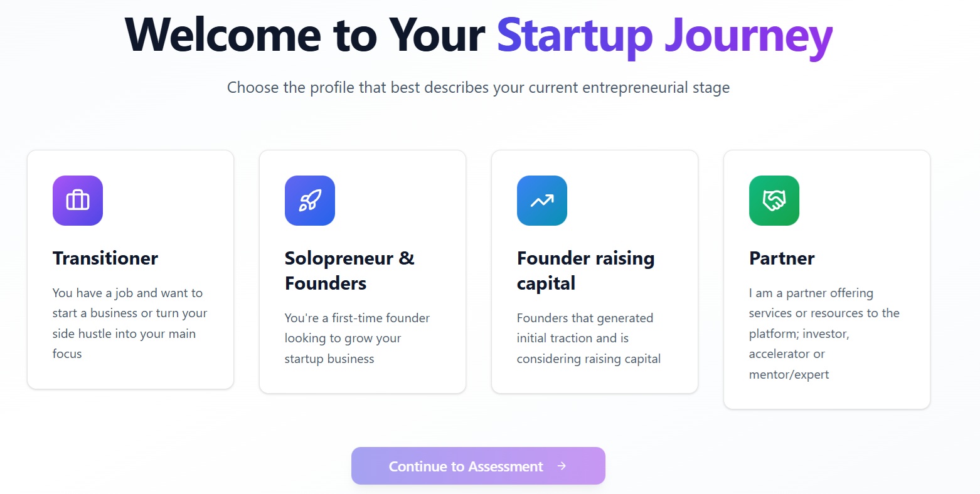
Task: Click the purple briefcase Transitioner icon
Action: tap(78, 201)
